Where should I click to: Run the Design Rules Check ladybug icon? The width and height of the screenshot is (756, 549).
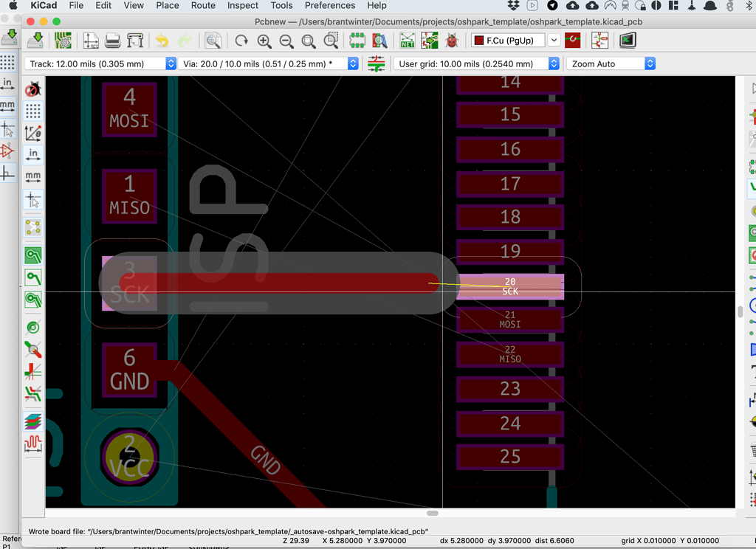[452, 41]
